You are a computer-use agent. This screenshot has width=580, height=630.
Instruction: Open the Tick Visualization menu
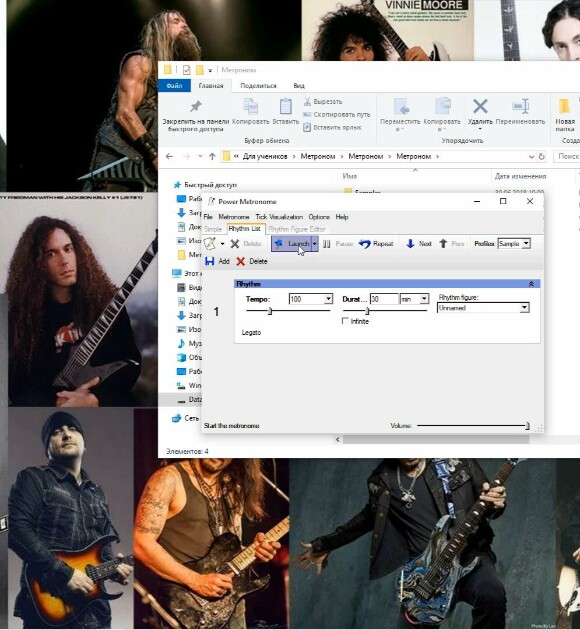(279, 217)
